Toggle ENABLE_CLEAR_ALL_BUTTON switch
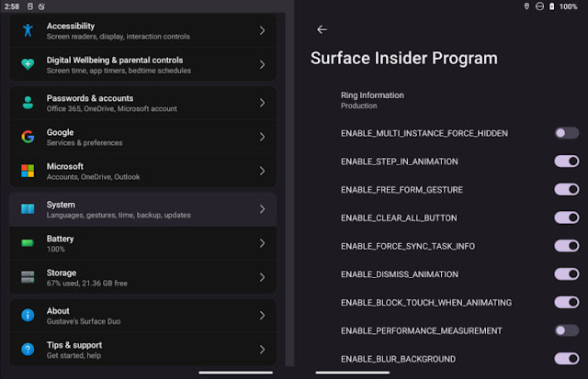 pyautogui.click(x=567, y=217)
